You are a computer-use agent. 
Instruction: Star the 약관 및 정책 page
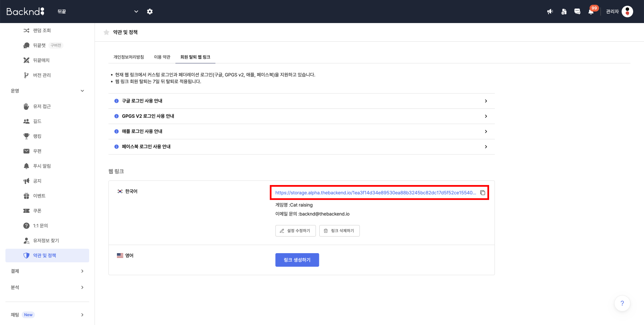click(x=106, y=32)
